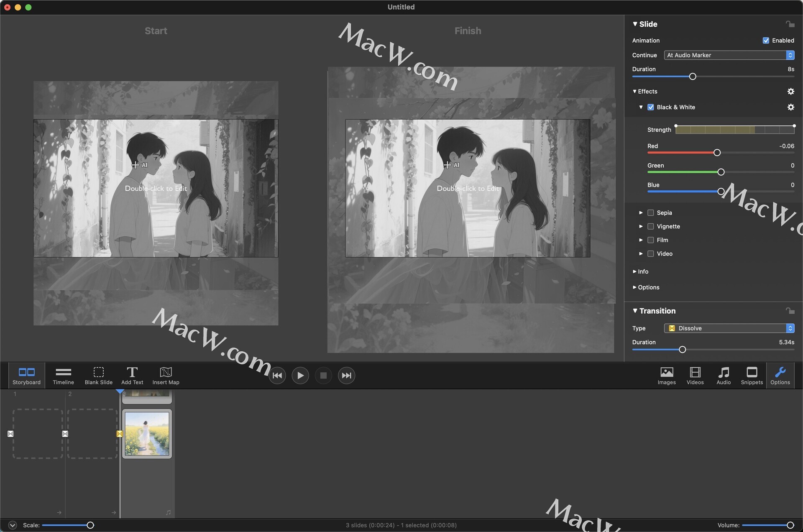803x532 pixels.
Task: Click the arrow icon under slide 1
Action: tap(59, 512)
